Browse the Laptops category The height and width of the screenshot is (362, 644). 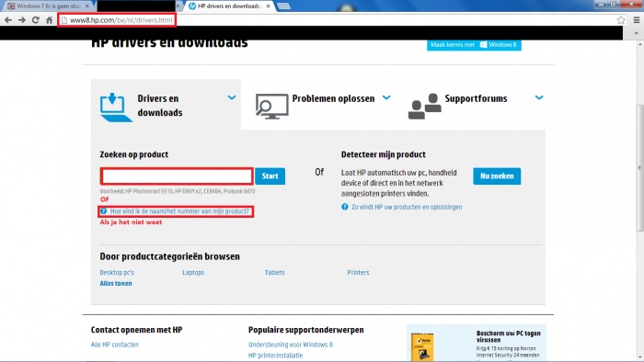pyautogui.click(x=193, y=272)
